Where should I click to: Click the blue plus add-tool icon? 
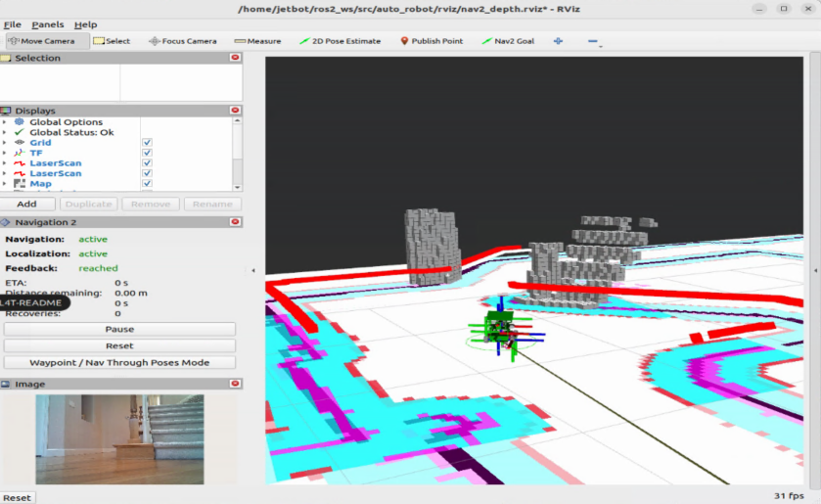(558, 41)
